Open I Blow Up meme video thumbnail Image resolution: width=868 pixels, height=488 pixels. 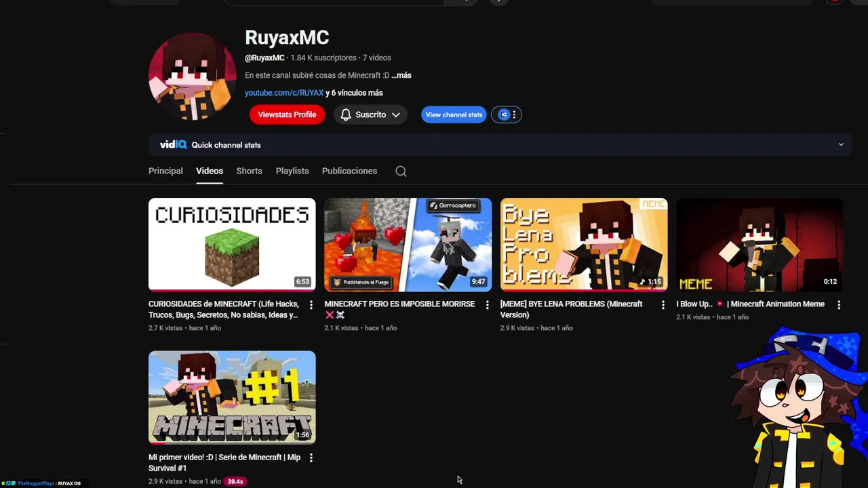tap(759, 245)
